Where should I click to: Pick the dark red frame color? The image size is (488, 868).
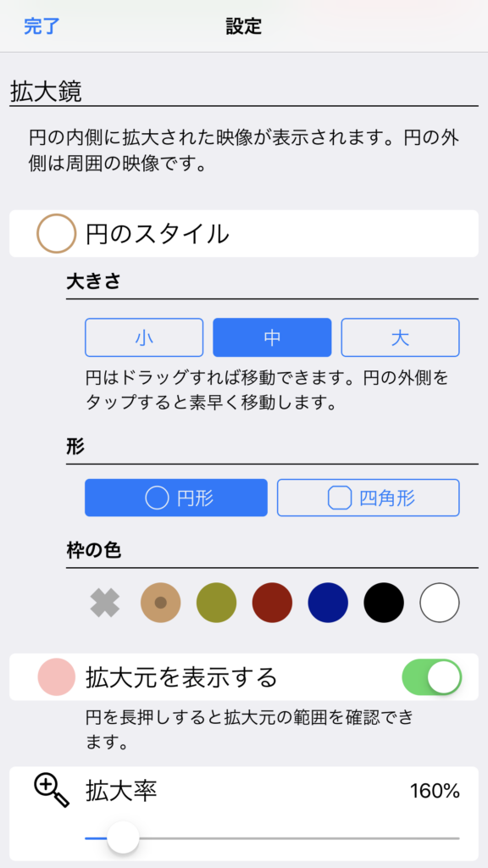click(x=272, y=603)
